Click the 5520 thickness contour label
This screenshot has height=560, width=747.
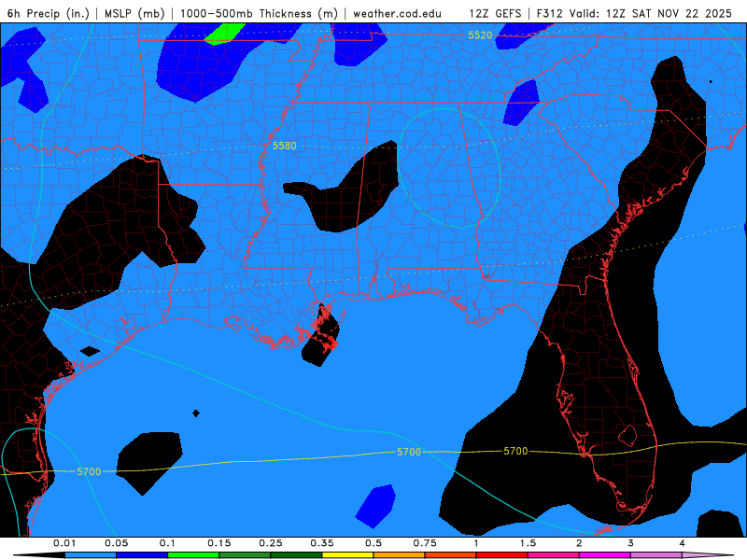tap(480, 35)
